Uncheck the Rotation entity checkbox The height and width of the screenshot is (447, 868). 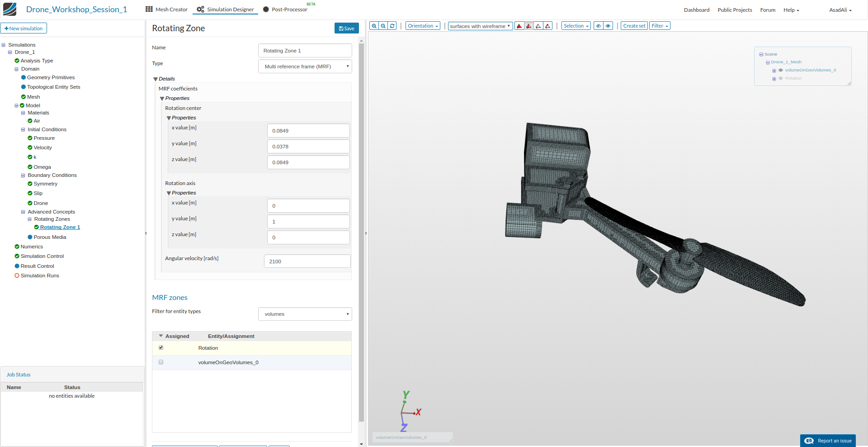click(x=161, y=348)
